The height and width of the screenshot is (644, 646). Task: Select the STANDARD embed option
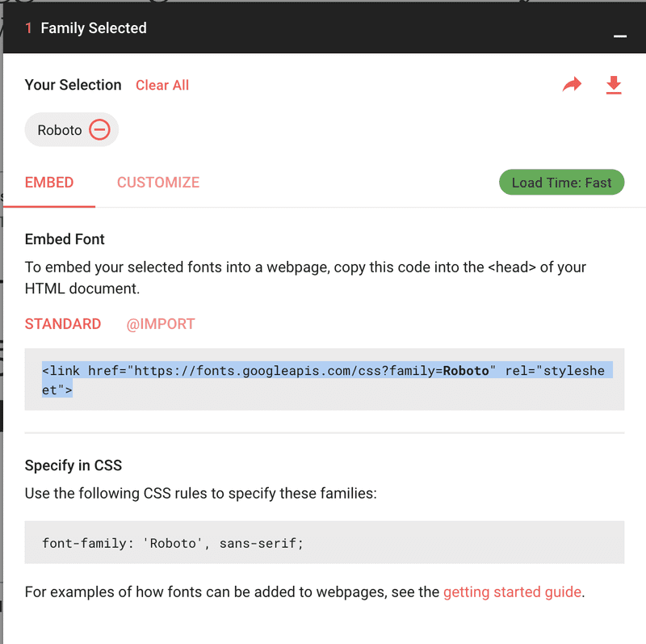63,323
